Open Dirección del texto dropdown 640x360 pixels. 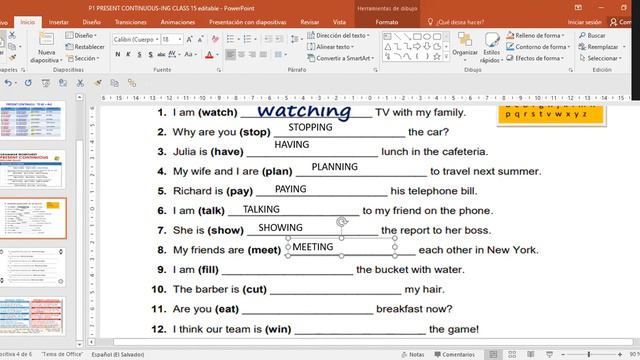pos(338,36)
